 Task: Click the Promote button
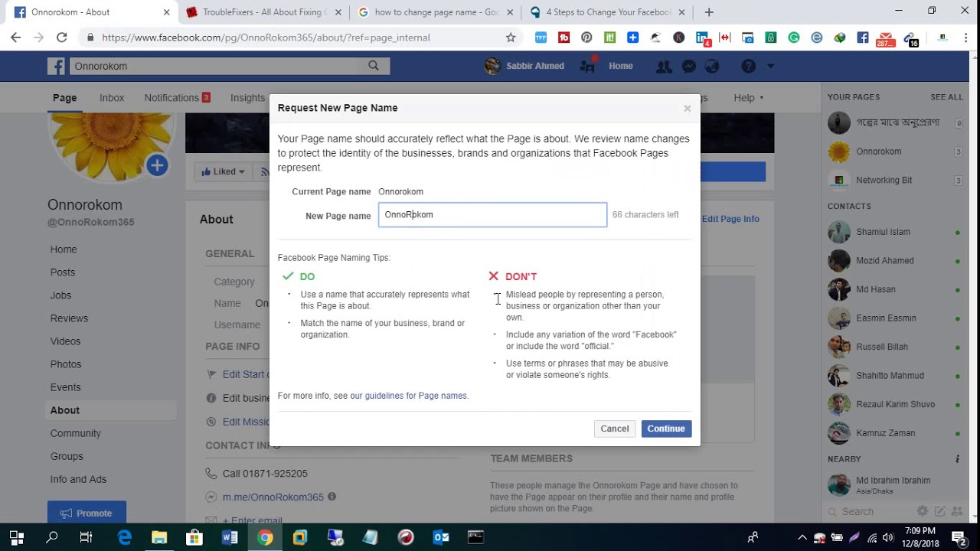[x=87, y=513]
